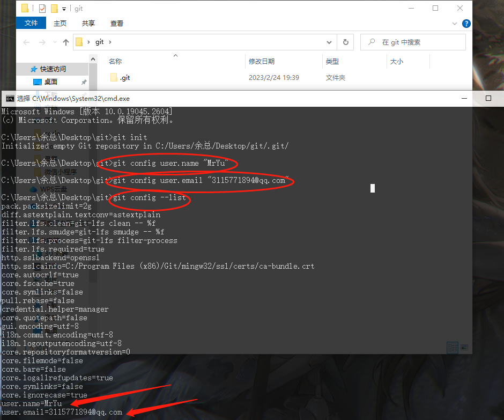Click the cmd.exe title bar icon

10,98
